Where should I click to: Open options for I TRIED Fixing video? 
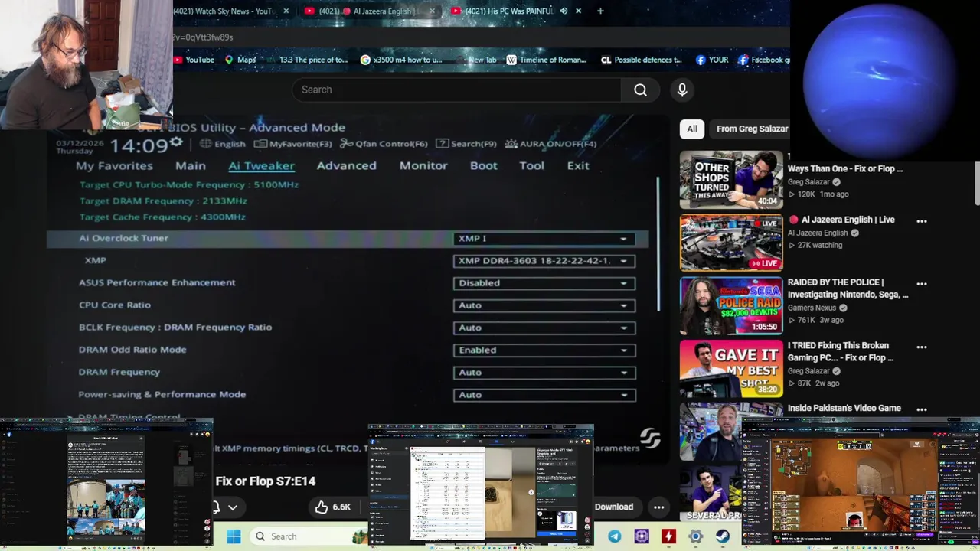point(922,347)
